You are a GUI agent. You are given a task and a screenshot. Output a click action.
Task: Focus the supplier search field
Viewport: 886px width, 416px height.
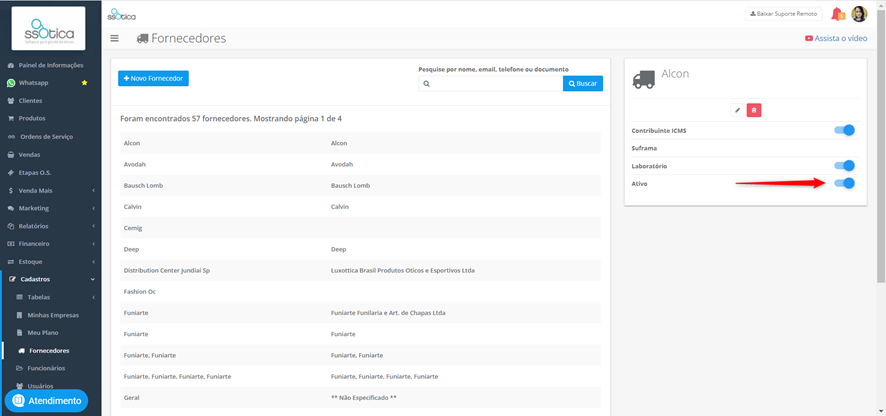point(490,84)
